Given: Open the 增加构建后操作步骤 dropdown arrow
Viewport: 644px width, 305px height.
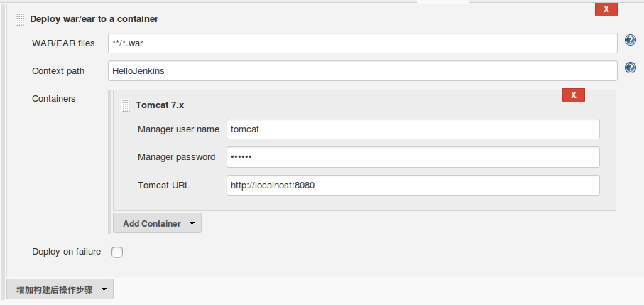Looking at the screenshot, I should pyautogui.click(x=104, y=289).
